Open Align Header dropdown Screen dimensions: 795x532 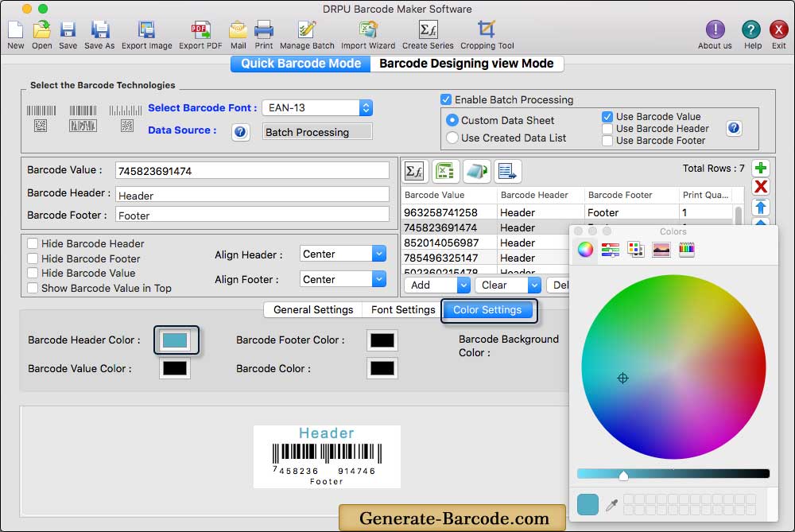click(x=343, y=254)
